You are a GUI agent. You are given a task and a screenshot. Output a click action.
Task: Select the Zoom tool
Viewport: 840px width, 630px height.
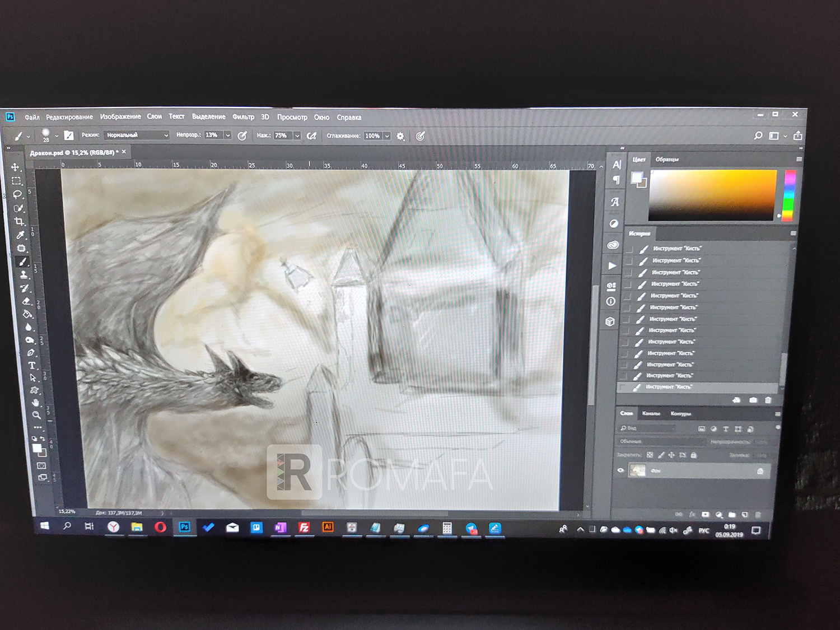(36, 415)
